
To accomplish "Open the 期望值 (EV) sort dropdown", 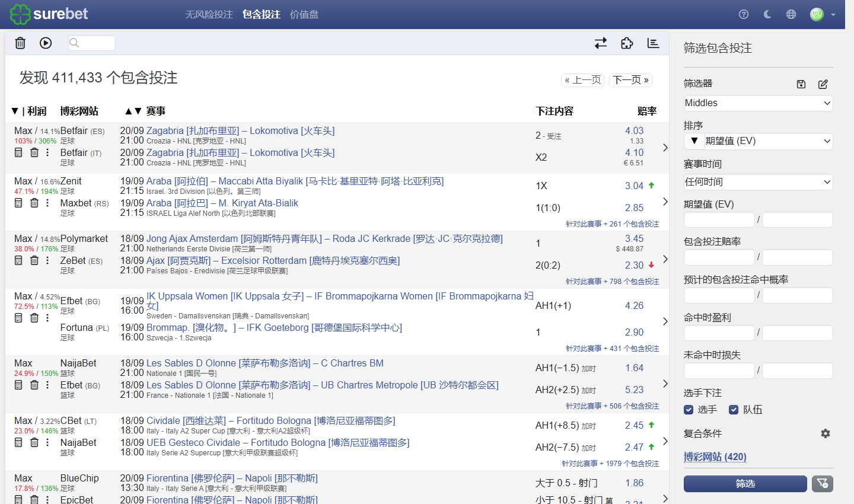I will (x=758, y=141).
